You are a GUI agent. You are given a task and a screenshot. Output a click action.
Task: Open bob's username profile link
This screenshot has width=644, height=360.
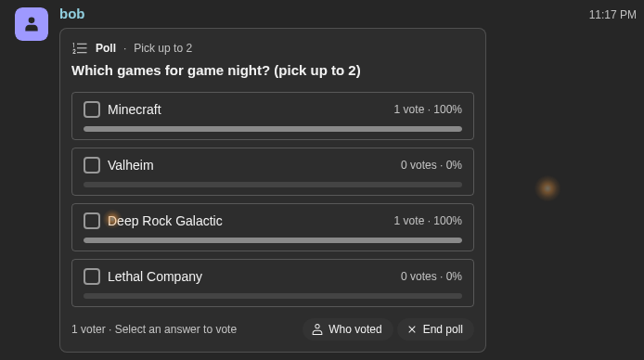coord(71,14)
